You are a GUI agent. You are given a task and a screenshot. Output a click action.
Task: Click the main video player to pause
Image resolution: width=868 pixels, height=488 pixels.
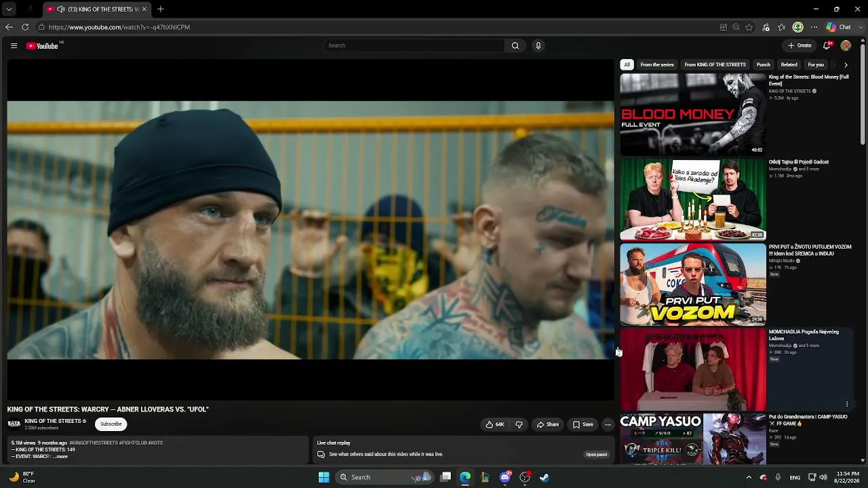pyautogui.click(x=311, y=230)
